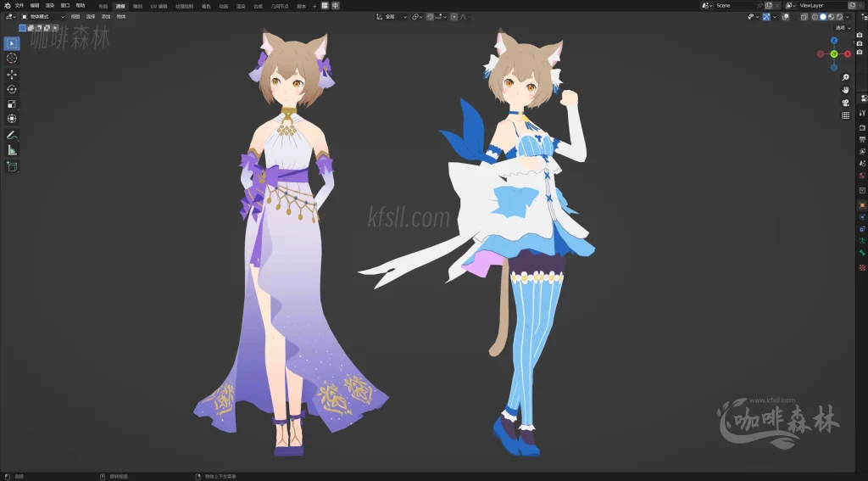Toggle X-ray mode button
Image resolution: width=868 pixels, height=481 pixels.
click(804, 17)
